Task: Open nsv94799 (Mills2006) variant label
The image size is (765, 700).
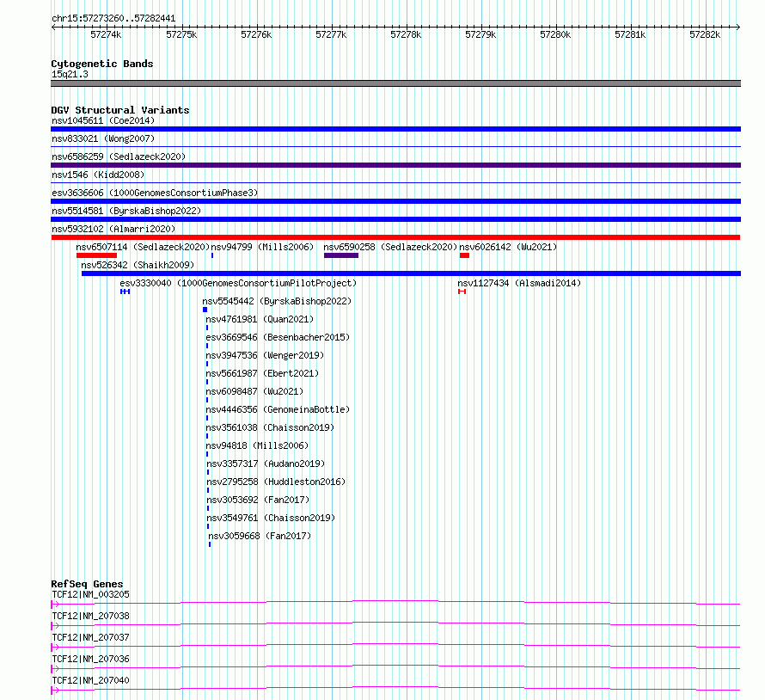Action: click(x=262, y=247)
